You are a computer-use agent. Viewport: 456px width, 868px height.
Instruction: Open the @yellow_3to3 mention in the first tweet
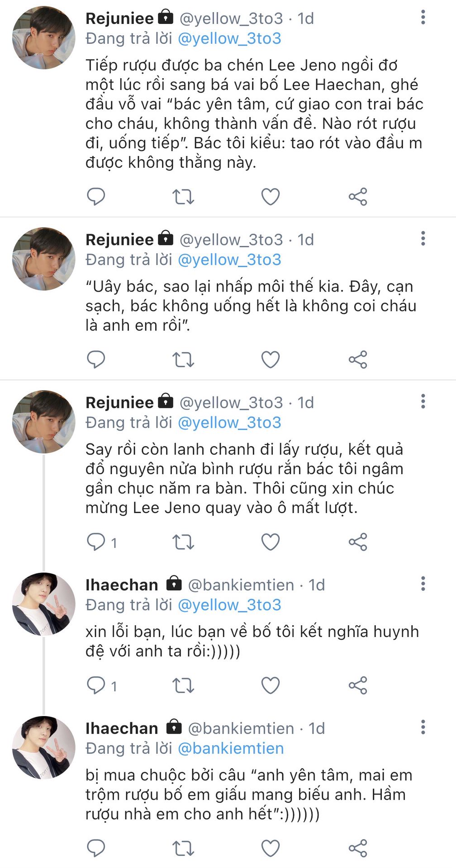tap(229, 38)
